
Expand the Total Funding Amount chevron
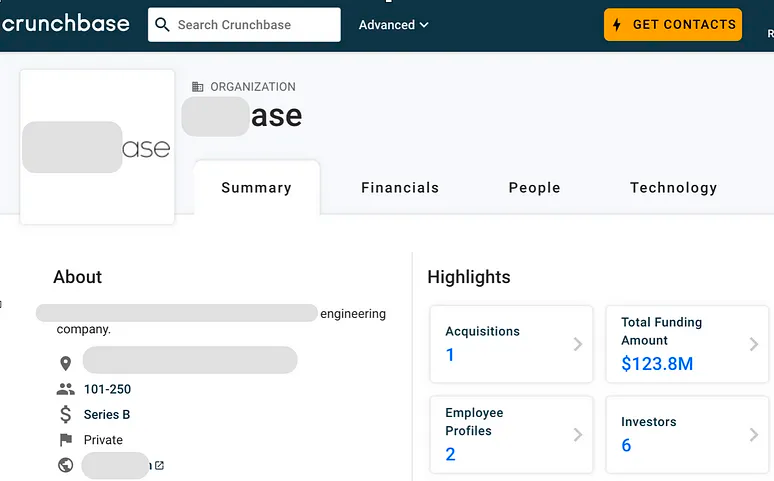click(x=753, y=344)
